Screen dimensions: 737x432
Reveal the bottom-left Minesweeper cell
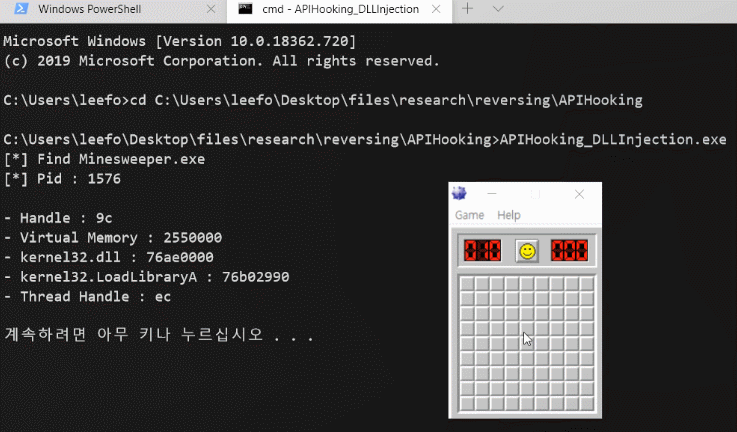tap(467, 403)
